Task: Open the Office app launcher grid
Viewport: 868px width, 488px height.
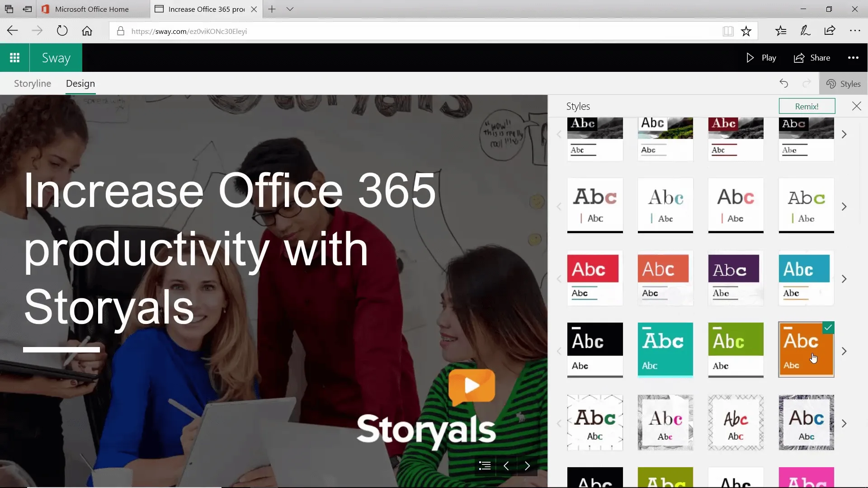Action: pos(14,58)
